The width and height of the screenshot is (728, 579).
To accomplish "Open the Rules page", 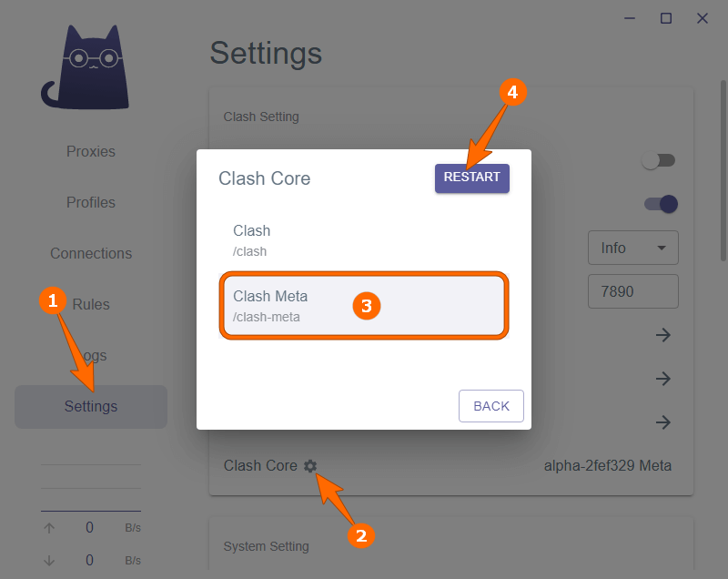I will 90,304.
